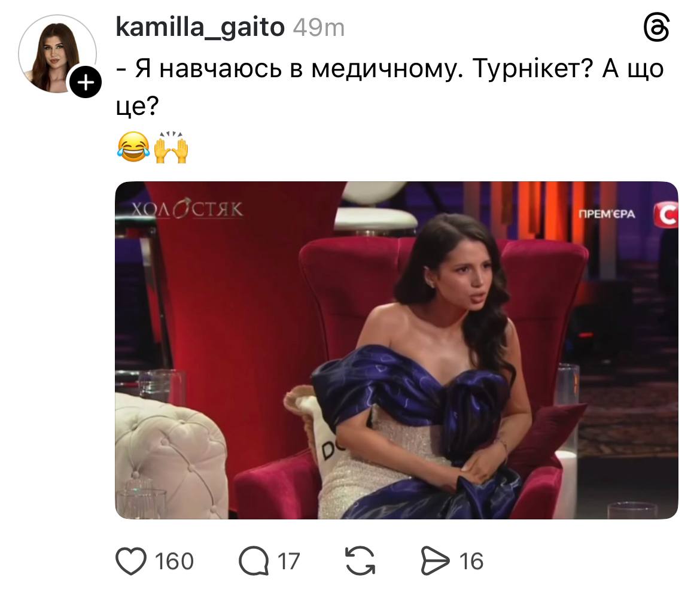Viewport: 700px width, 602px height.
Task: Click the post text about турнікет
Action: [x=389, y=87]
